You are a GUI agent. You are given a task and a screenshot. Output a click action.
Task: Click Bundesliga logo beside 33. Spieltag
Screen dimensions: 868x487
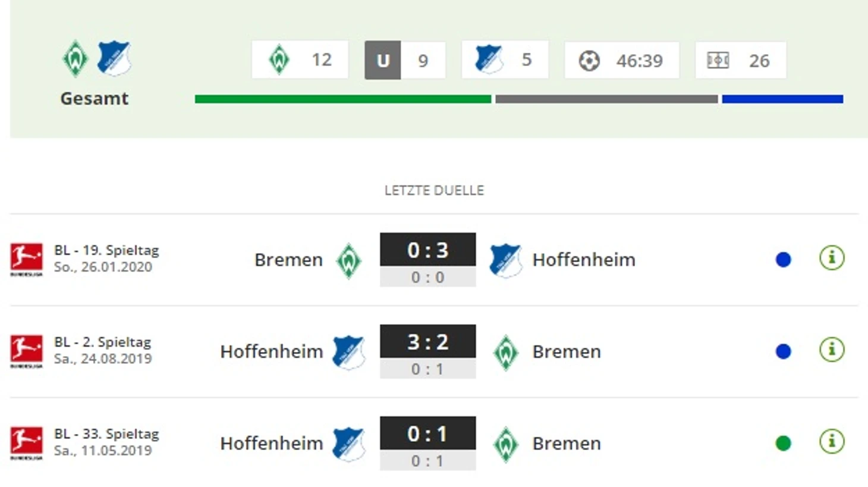tap(26, 443)
